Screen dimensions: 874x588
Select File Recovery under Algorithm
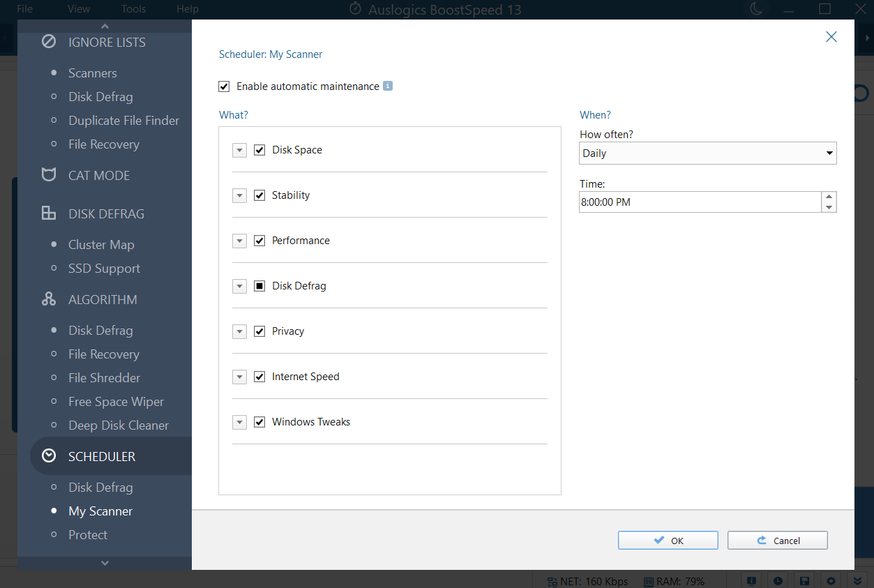(x=104, y=354)
